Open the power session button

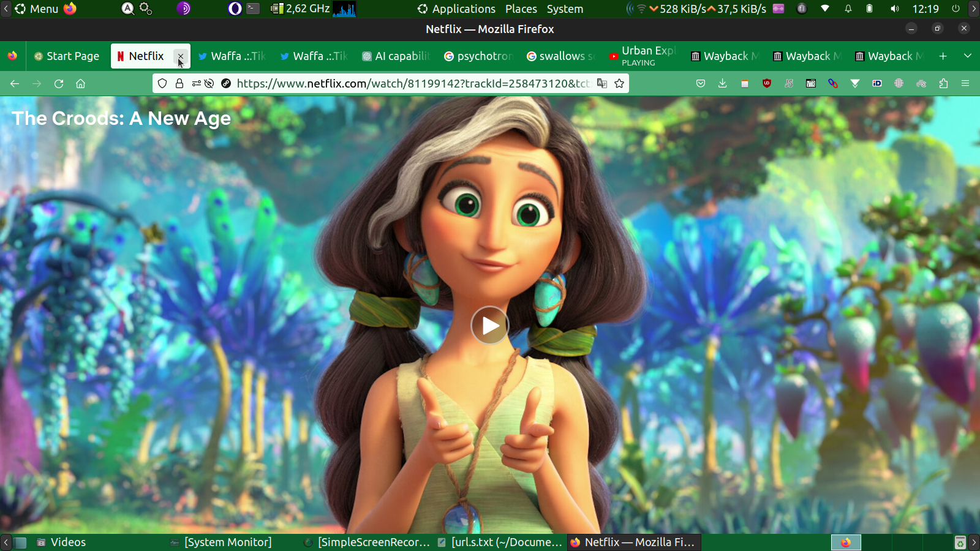956,9
